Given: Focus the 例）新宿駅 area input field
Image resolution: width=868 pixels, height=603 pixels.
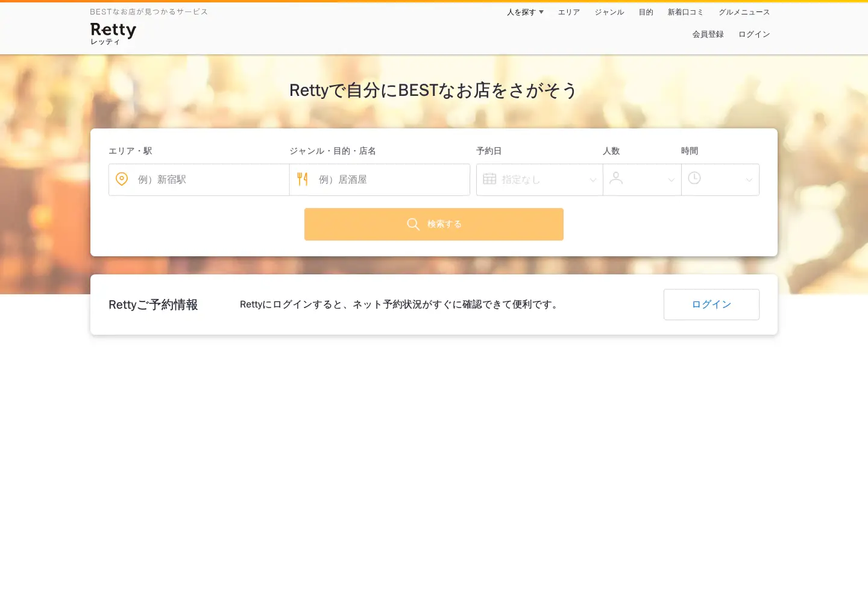Looking at the screenshot, I should pos(199,180).
